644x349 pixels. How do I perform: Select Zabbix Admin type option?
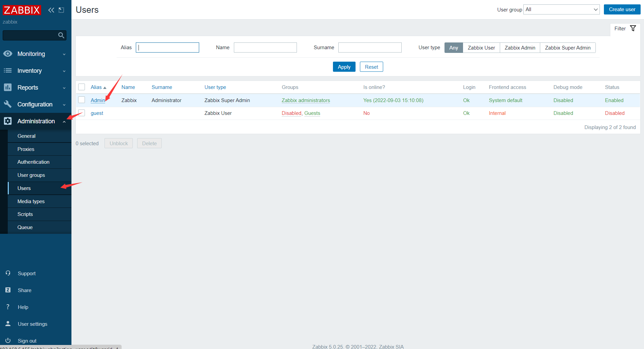click(520, 48)
